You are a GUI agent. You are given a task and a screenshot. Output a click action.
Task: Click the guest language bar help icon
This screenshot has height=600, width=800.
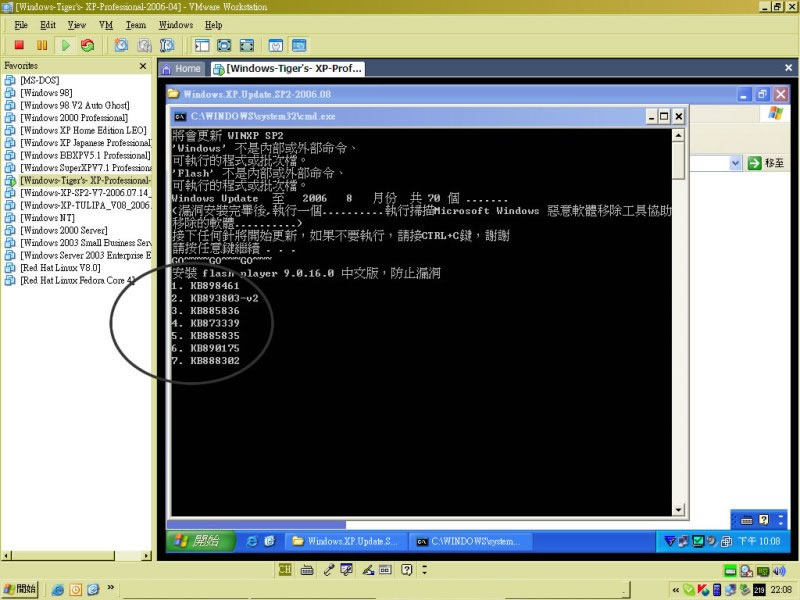764,520
